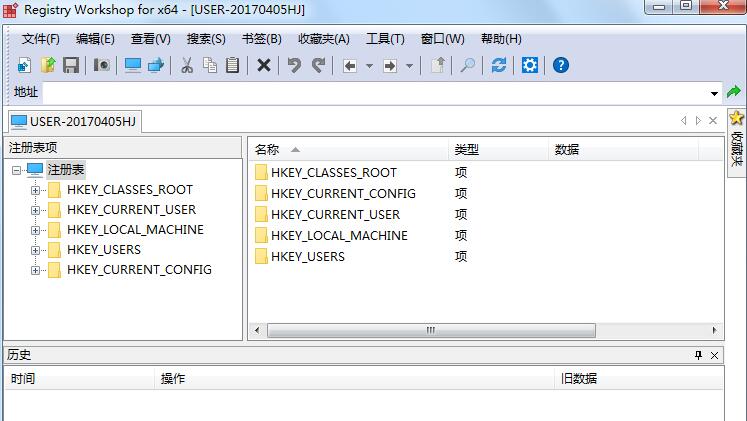The width and height of the screenshot is (747, 421).
Task: Open Forward button history dropdown
Action: (409, 66)
